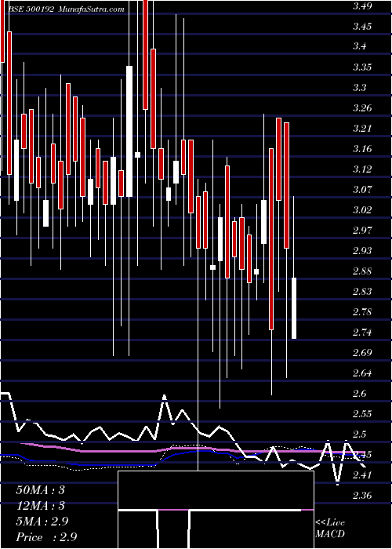Click the 2.69 price axis label
This screenshot has height=549, width=392.
[x=362, y=353]
